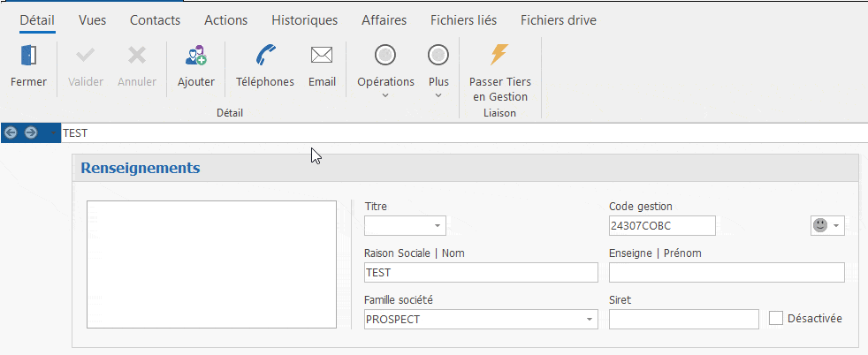Click the Siret input field
This screenshot has height=355, width=868.
683,319
